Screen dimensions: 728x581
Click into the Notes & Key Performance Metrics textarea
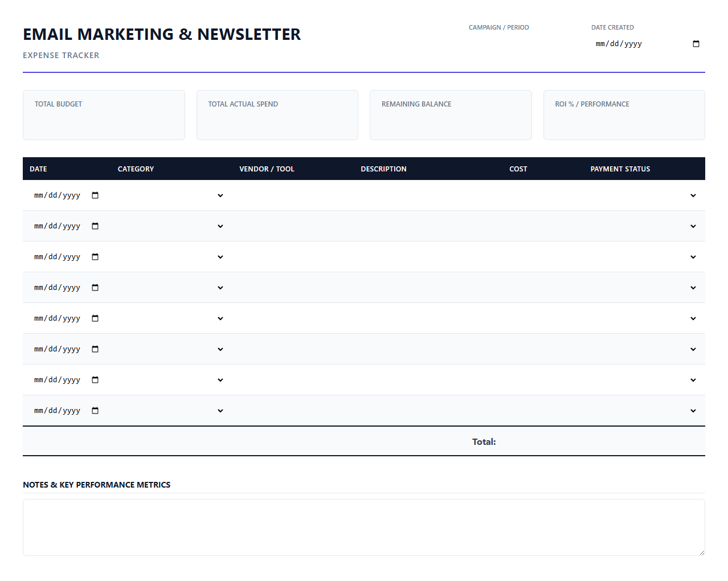(364, 527)
